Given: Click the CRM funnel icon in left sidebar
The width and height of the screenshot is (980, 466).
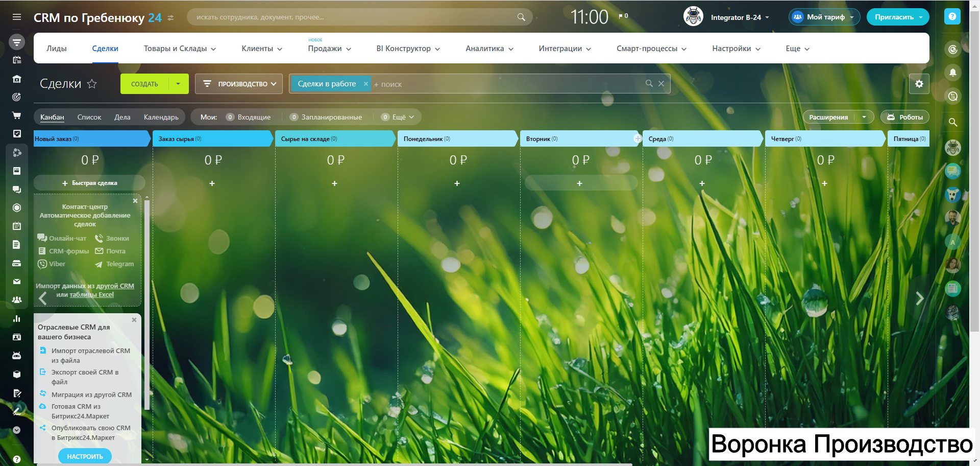Looking at the screenshot, I should (17, 42).
